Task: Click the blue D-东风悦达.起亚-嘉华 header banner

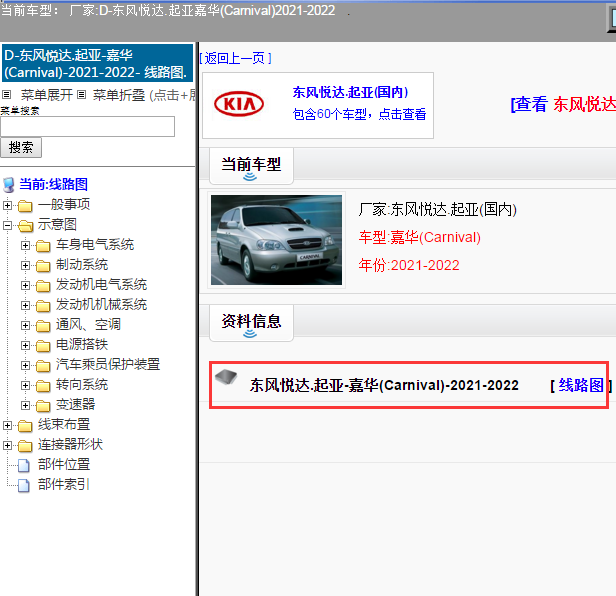Action: coord(97,63)
